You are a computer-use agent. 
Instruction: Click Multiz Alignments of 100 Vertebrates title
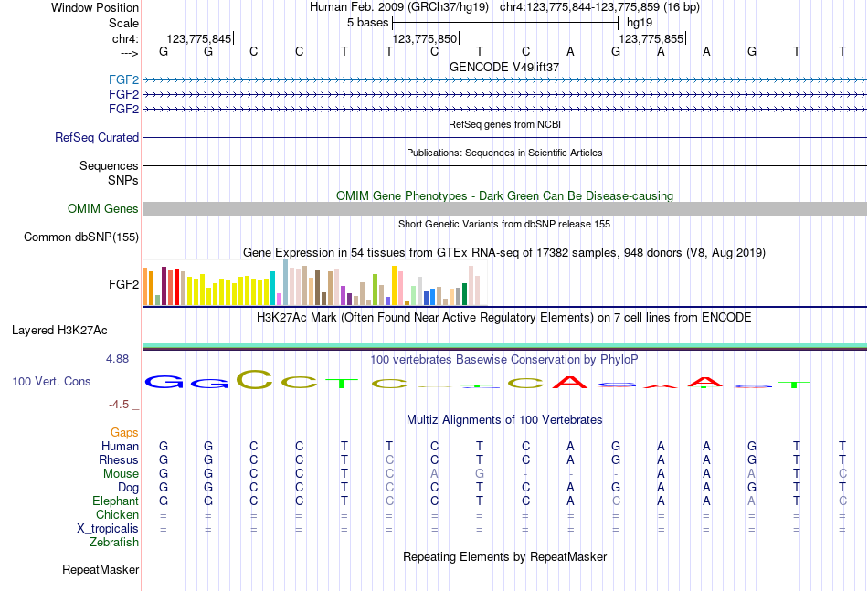tap(504, 420)
